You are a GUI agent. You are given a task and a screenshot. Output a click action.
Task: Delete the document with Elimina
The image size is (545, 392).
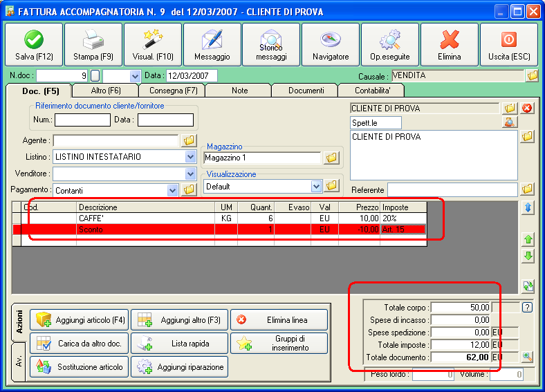pos(450,44)
